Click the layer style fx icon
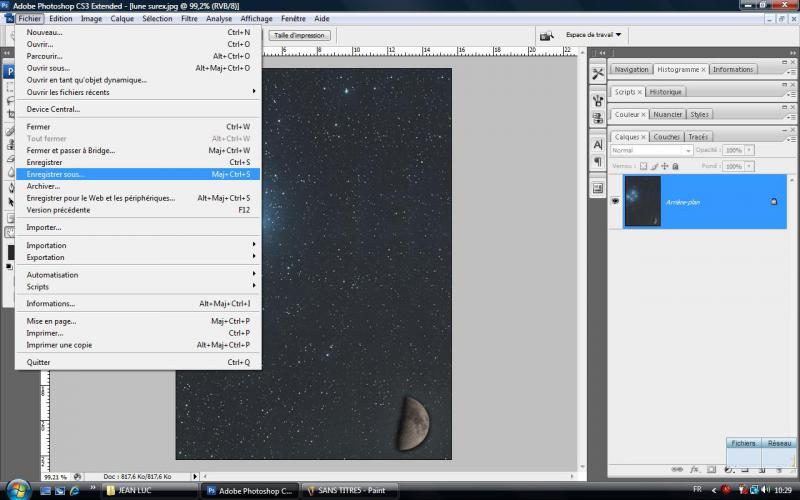Image resolution: width=800 pixels, height=500 pixels. pos(694,469)
